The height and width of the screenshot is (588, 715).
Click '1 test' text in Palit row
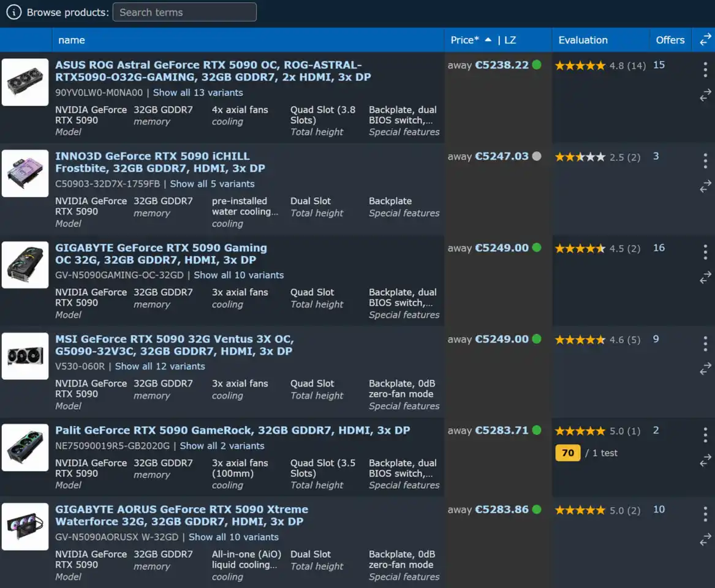click(x=605, y=453)
